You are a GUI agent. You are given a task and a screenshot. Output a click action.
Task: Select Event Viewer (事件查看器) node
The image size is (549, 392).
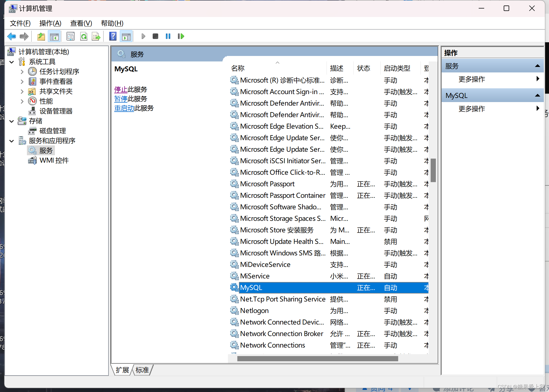coord(56,81)
